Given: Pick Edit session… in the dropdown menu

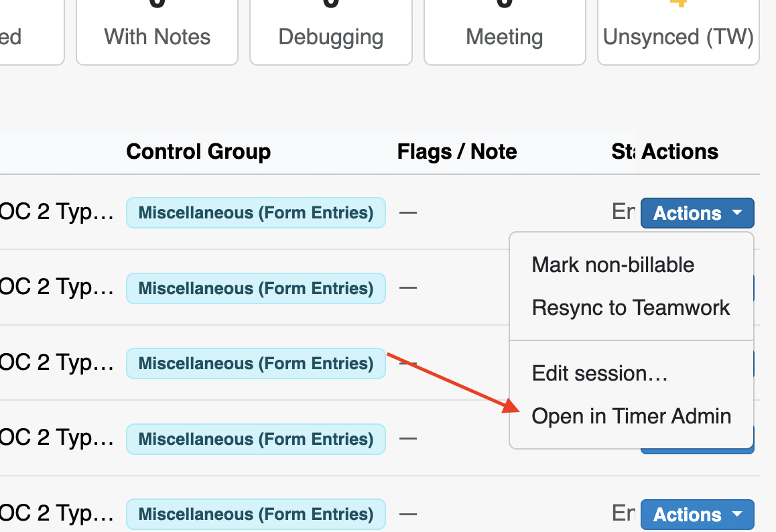Looking at the screenshot, I should tap(631, 373).
